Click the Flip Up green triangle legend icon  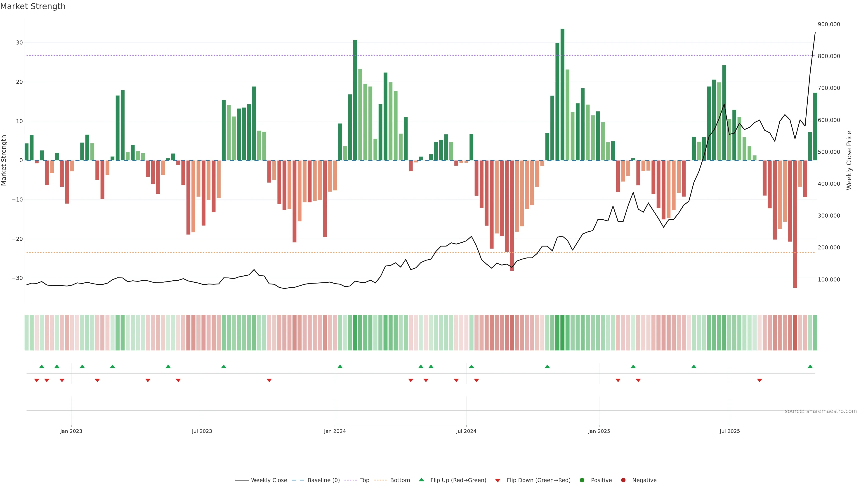[421, 480]
